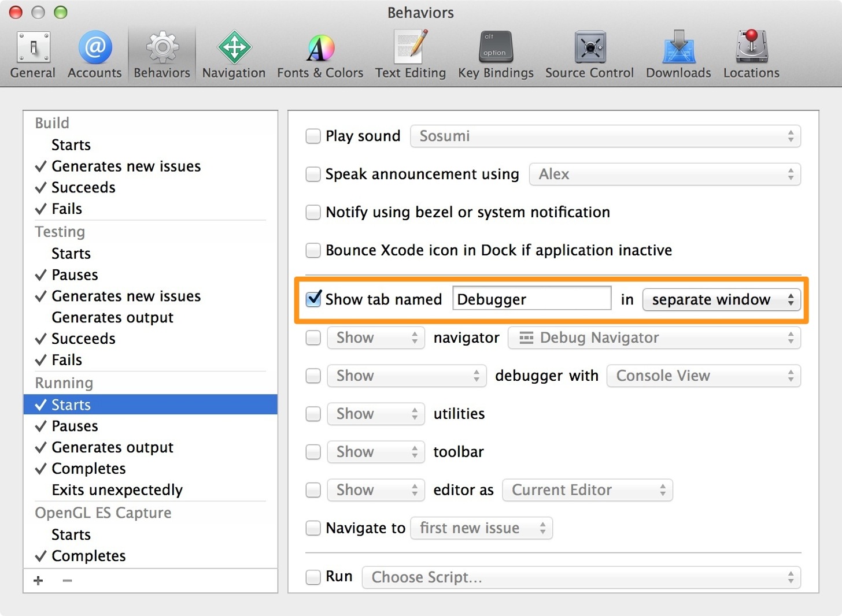Close the Behaviors preferences window
The image size is (842, 616).
coord(16,12)
